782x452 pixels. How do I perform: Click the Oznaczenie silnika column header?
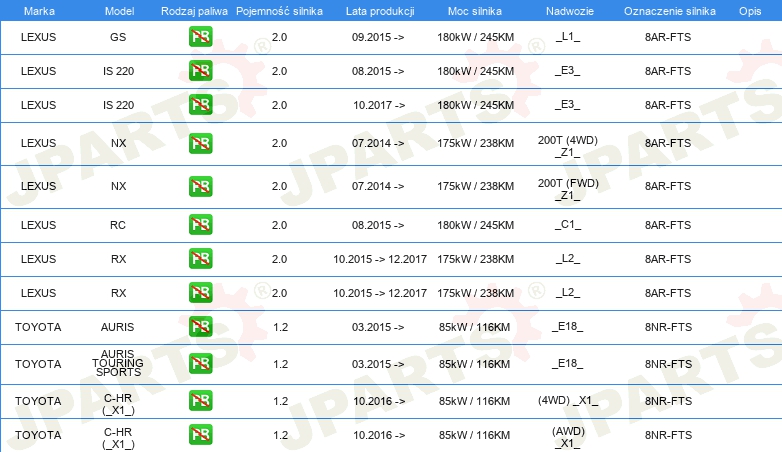[x=669, y=11]
